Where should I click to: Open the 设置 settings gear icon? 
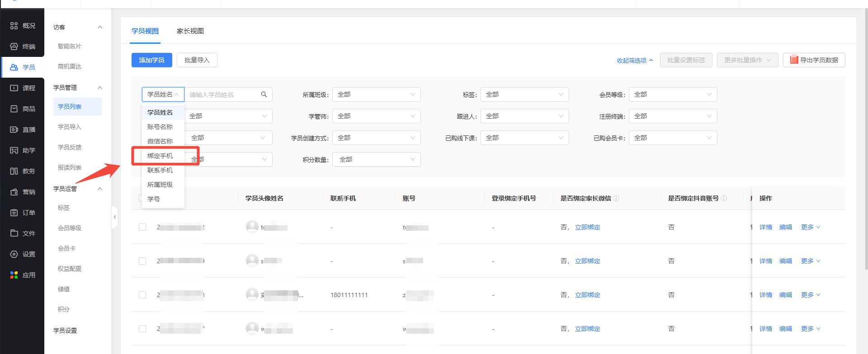(x=14, y=254)
